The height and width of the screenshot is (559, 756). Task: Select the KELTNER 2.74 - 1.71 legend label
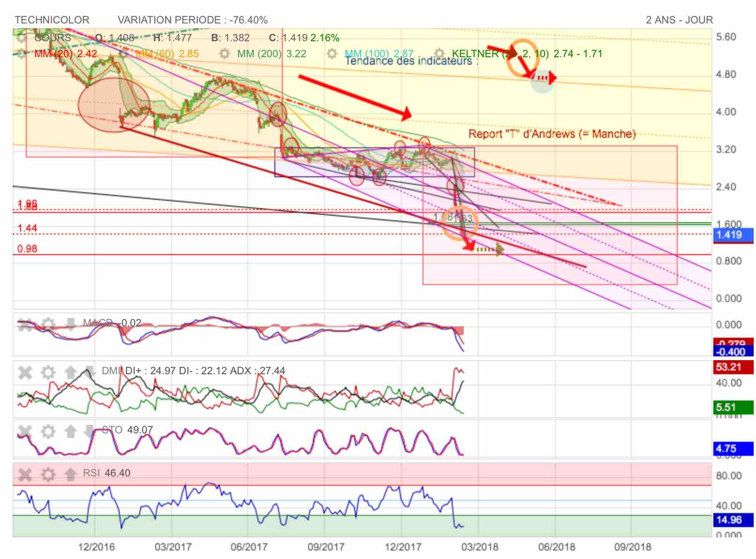[x=527, y=54]
